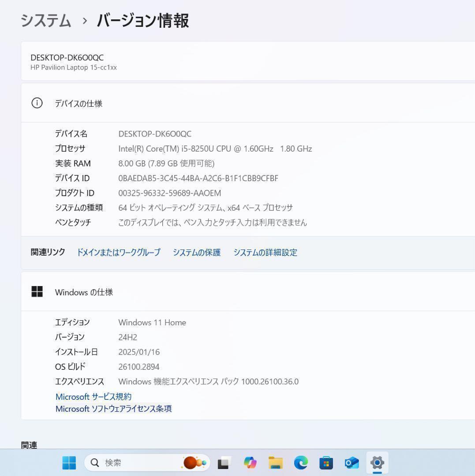Click the DESKTOP-DK6O0QC header name
The height and width of the screenshot is (476, 475).
(67, 57)
